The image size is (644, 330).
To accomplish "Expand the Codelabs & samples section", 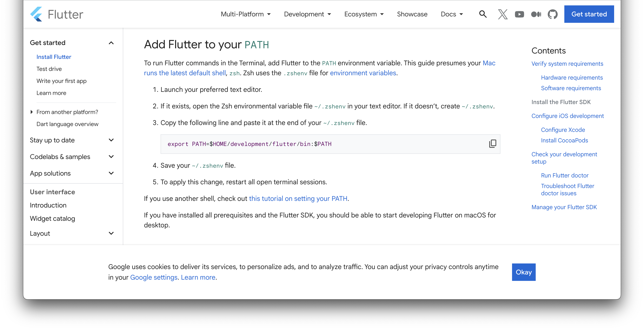I will 111,157.
